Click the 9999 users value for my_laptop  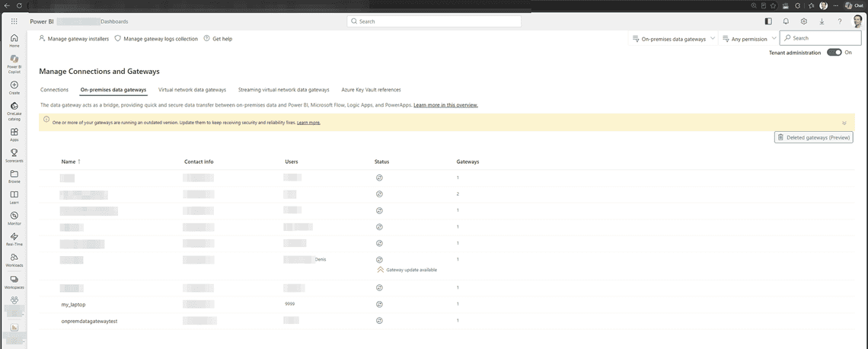coord(289,304)
